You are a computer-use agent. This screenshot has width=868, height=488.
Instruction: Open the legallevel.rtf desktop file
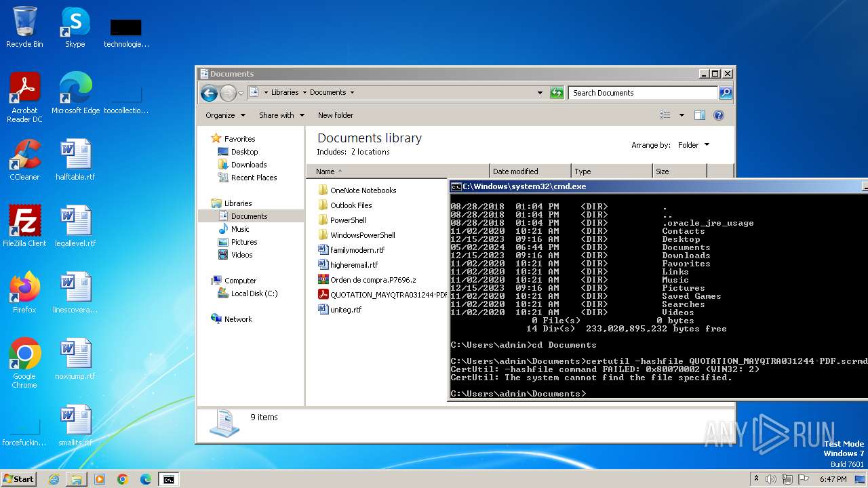click(75, 226)
